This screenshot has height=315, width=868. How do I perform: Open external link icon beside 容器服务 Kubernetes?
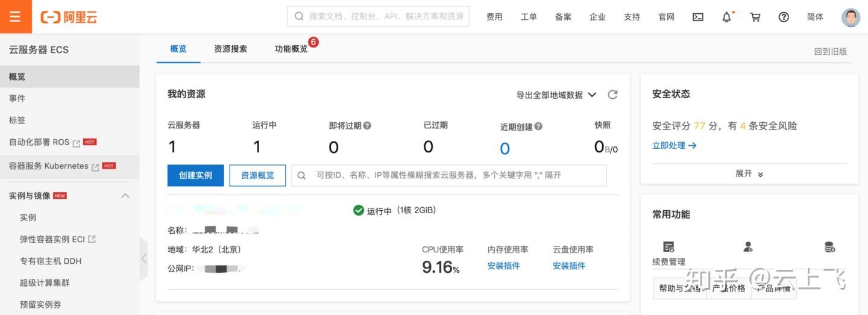(95, 166)
